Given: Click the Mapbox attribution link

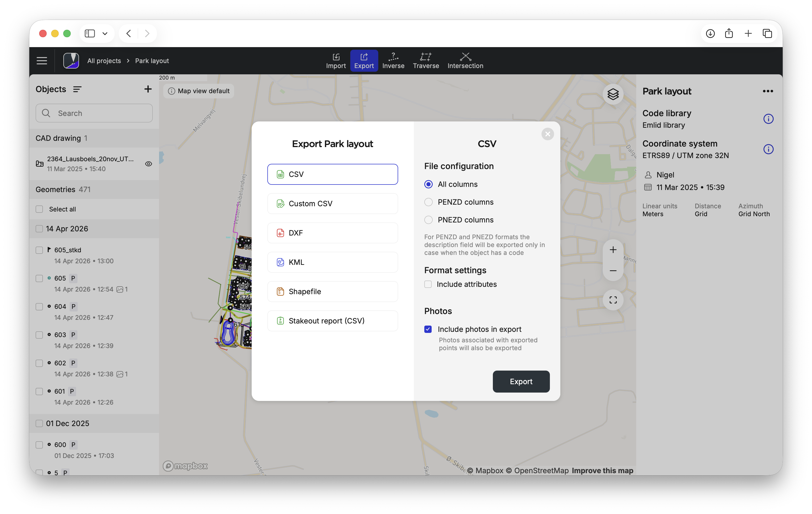Looking at the screenshot, I should coord(486,471).
